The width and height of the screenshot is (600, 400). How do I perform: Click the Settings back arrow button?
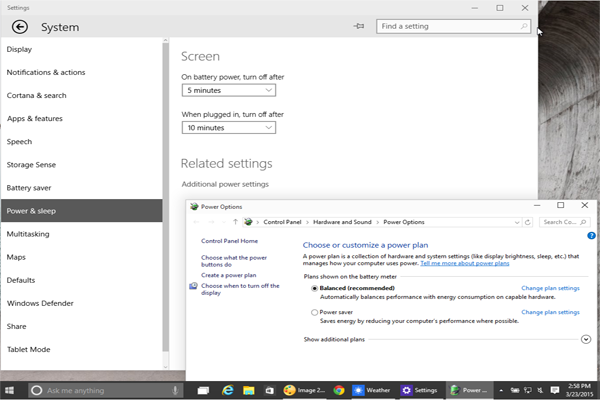click(19, 27)
